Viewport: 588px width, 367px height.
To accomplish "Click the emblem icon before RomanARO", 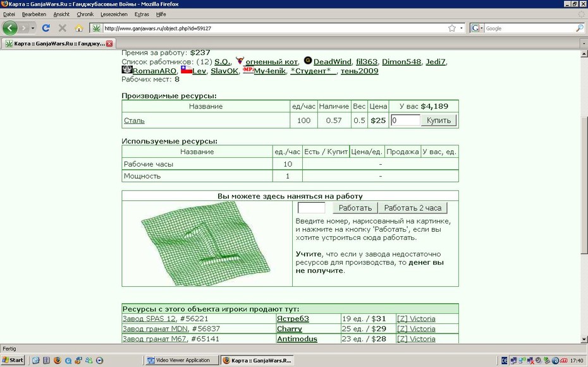I will tap(127, 69).
